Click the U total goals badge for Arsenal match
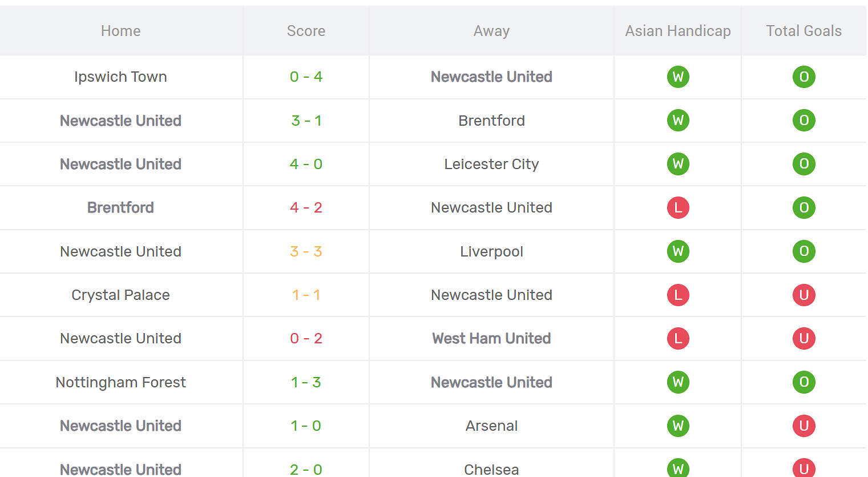 click(x=804, y=426)
